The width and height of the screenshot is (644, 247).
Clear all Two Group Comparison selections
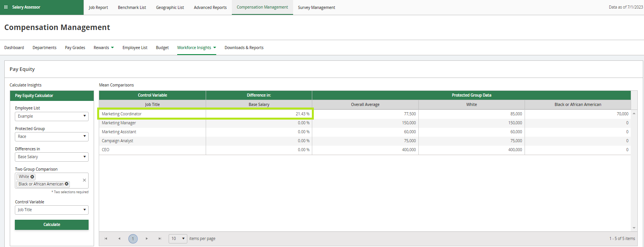[x=84, y=180]
